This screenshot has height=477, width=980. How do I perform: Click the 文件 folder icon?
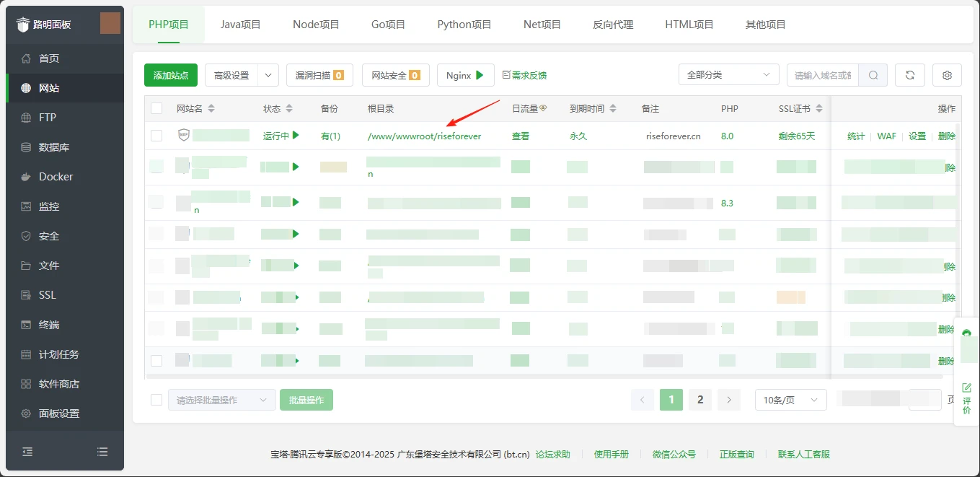tap(26, 266)
